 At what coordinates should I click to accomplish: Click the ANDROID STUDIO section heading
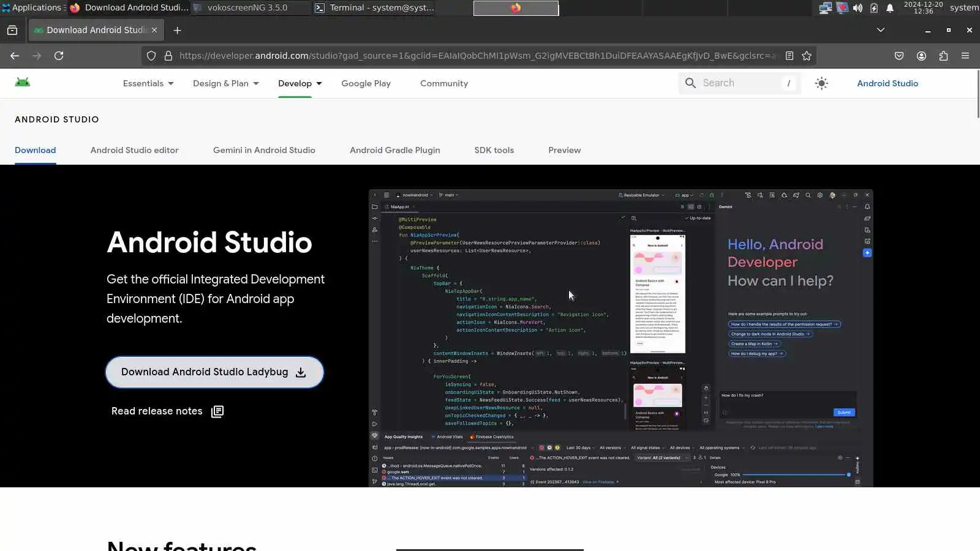tap(57, 119)
